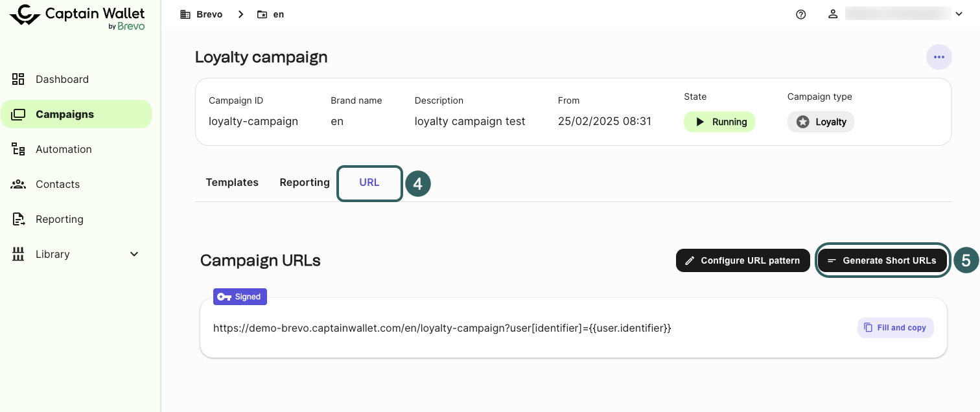Image resolution: width=980 pixels, height=412 pixels.
Task: Click the Brevo breadcrumb link
Action: click(209, 14)
